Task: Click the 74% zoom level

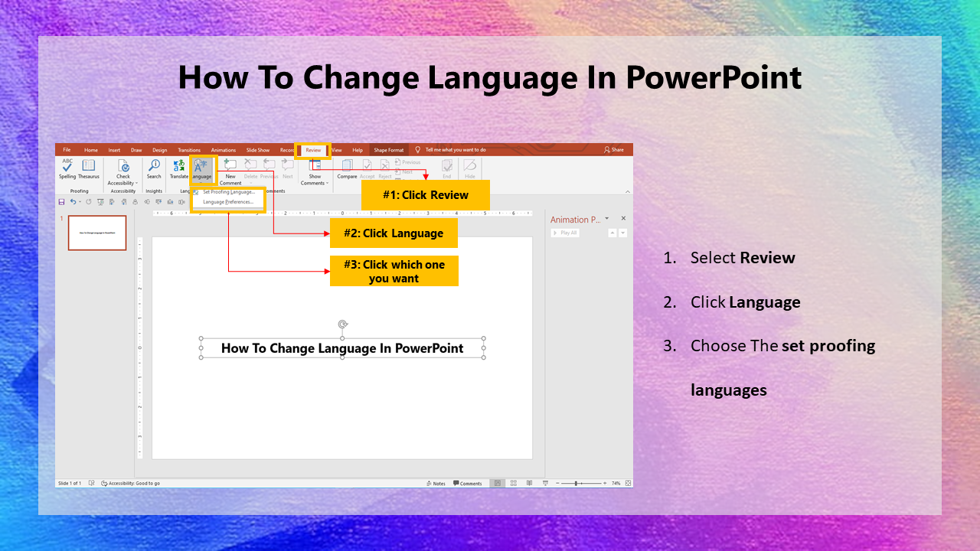Action: 616,484
